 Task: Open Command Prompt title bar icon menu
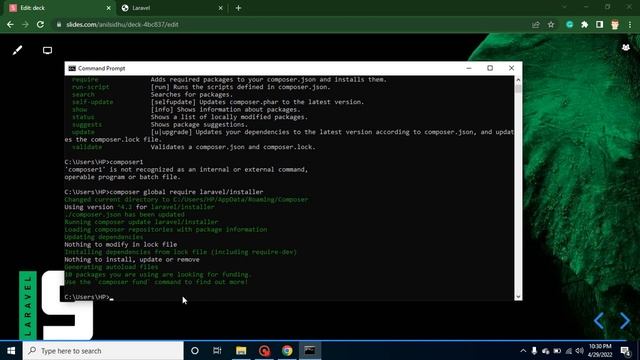[x=72, y=68]
